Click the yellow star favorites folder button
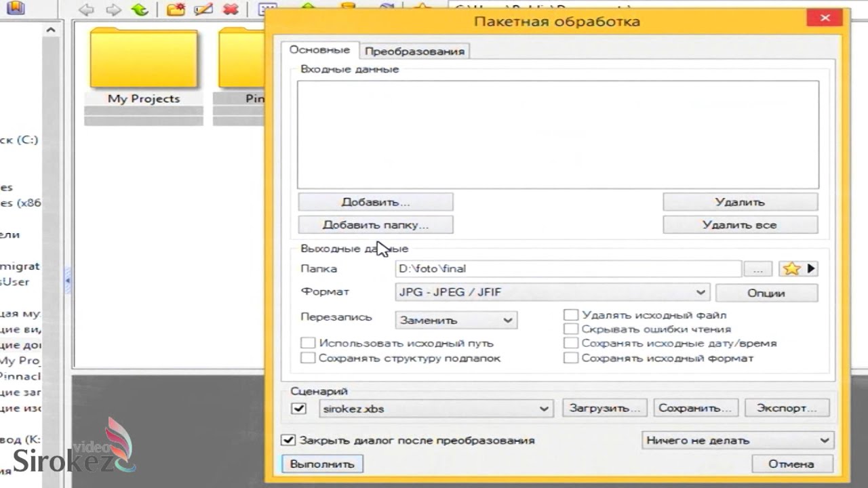This screenshot has height=488, width=868. pos(791,268)
